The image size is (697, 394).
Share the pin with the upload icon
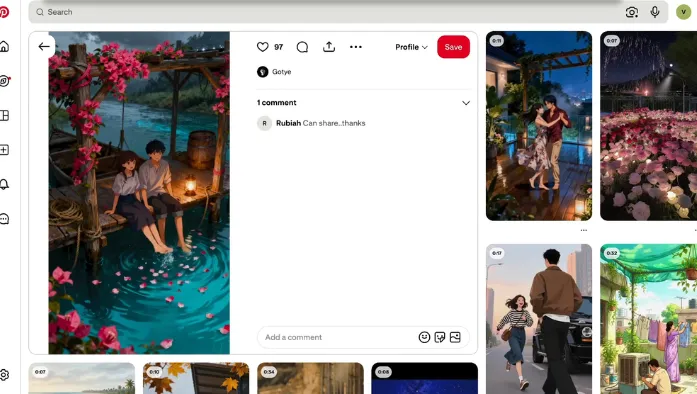tap(329, 47)
